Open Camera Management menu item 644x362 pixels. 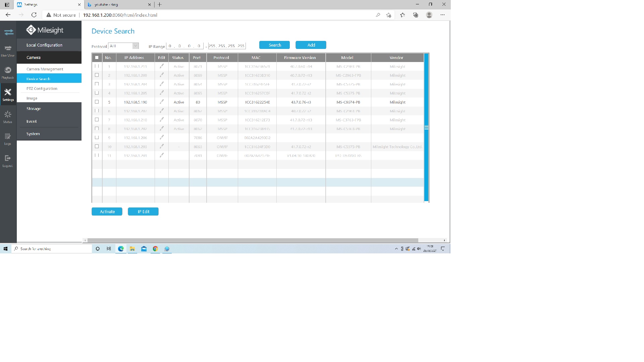[x=45, y=69]
